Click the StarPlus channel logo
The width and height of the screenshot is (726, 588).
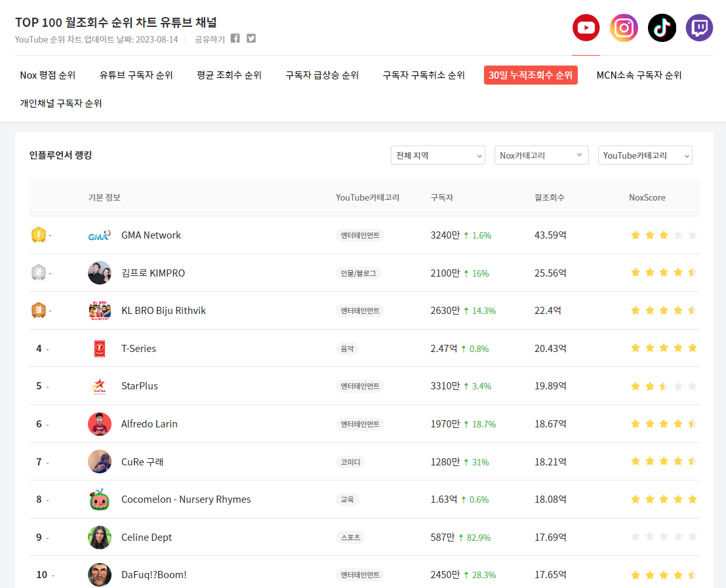tap(100, 386)
